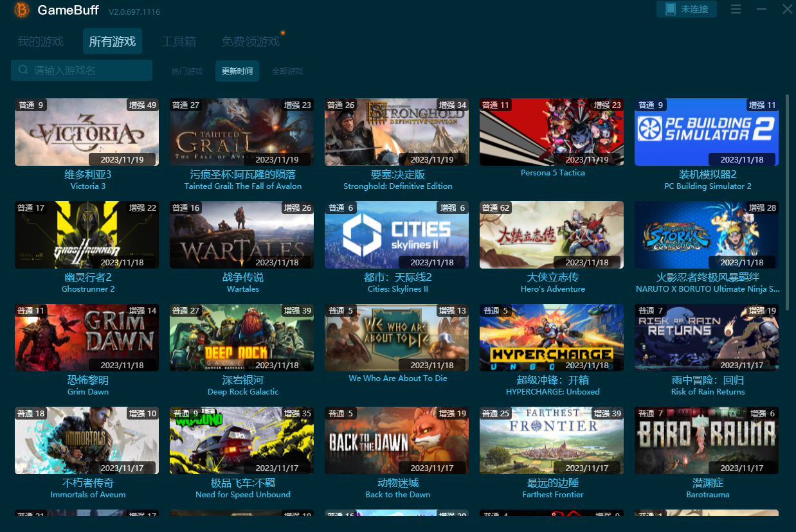This screenshot has height=532, width=796.
Task: Select the 热门游戏 filter
Action: [x=187, y=71]
